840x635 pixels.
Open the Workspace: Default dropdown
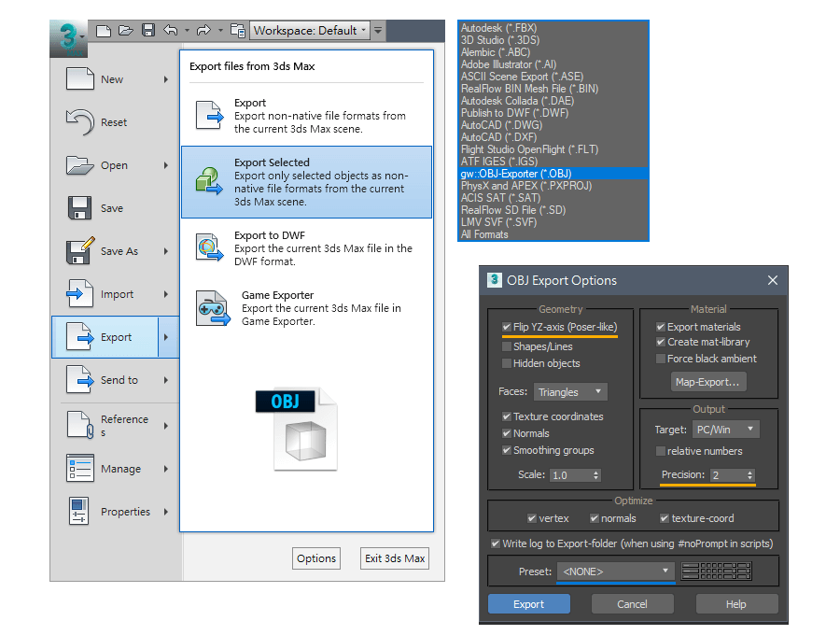tap(310, 31)
